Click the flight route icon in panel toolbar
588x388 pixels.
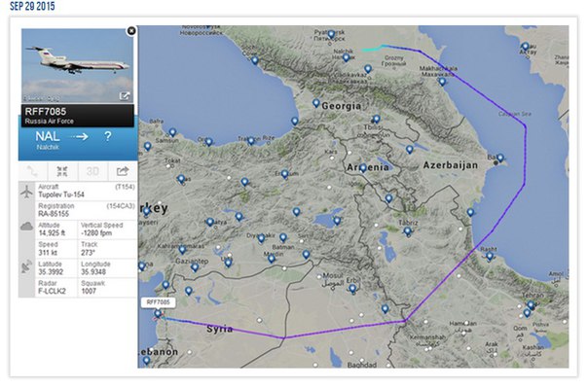[33, 171]
